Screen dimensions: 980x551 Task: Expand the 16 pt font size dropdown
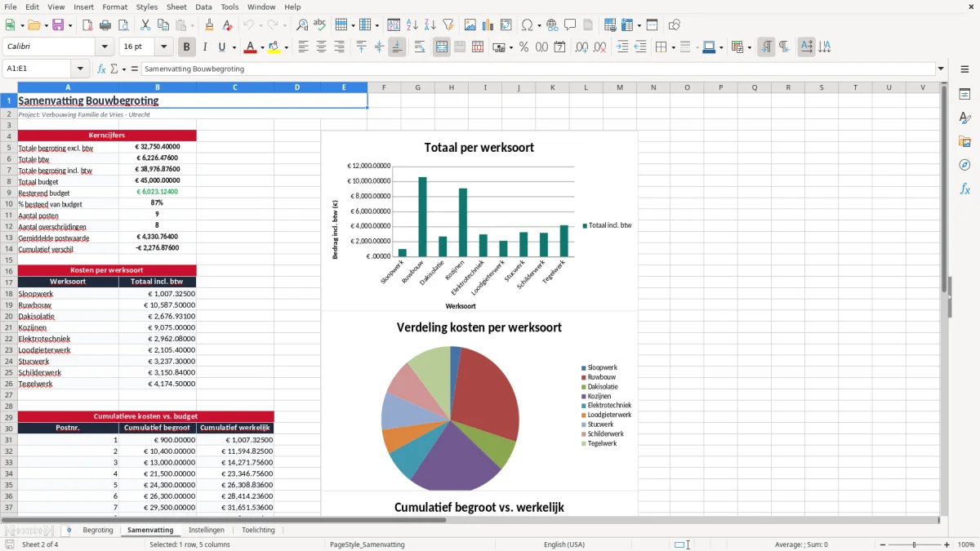click(164, 47)
